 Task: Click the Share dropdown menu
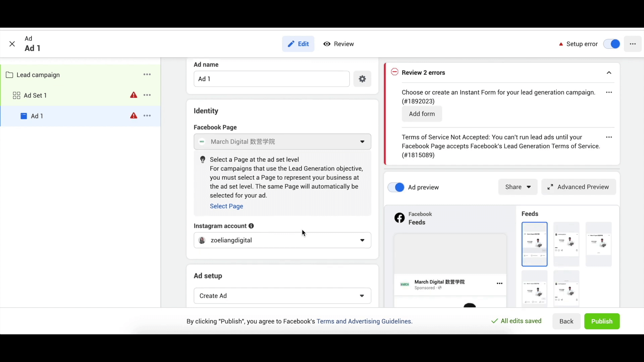(517, 186)
